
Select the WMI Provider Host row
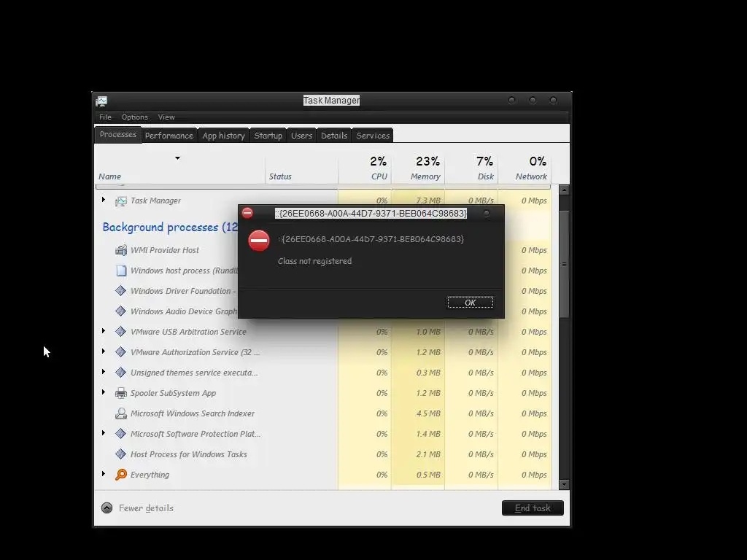click(323, 251)
